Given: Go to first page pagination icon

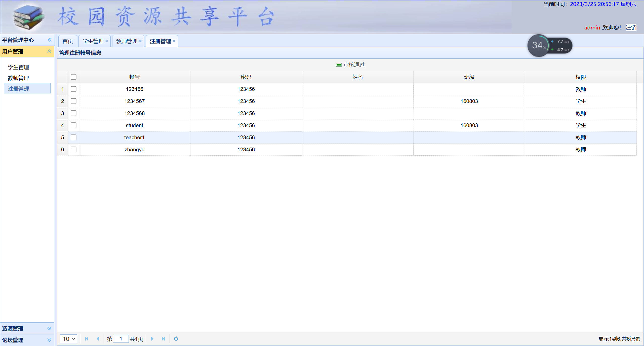Looking at the screenshot, I should [87, 339].
